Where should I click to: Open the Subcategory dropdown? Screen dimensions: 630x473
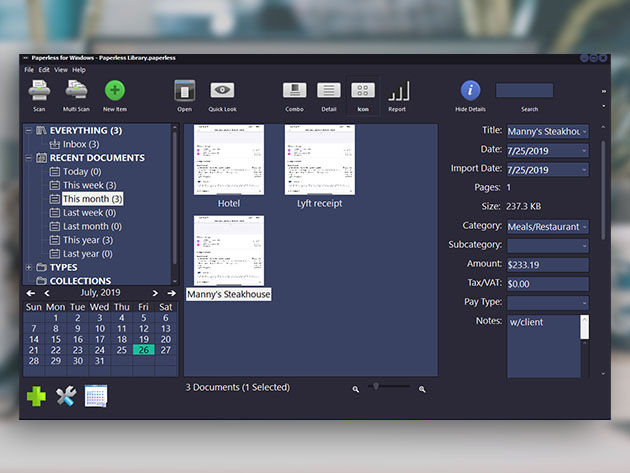click(x=584, y=246)
